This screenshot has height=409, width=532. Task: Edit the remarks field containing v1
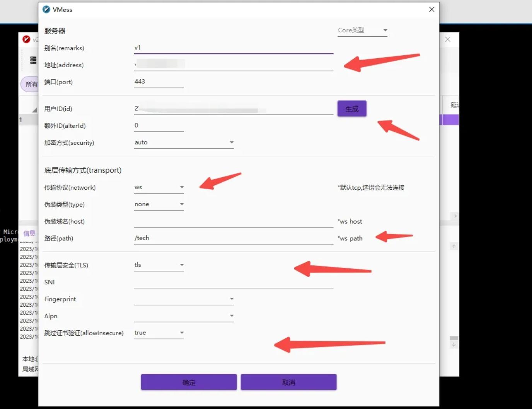(234, 48)
